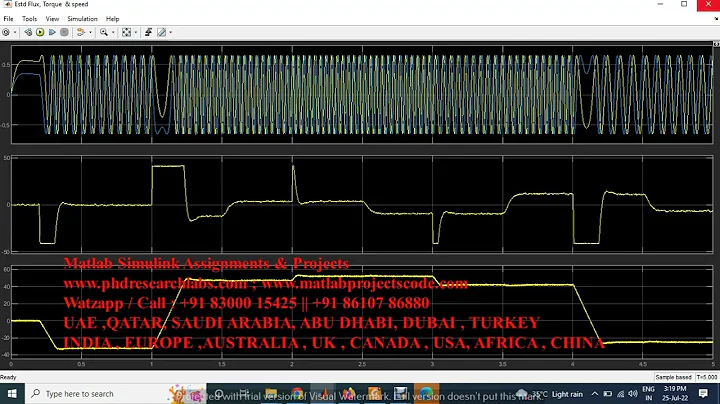Image resolution: width=720 pixels, height=404 pixels.
Task: Open the View menu
Action: [52, 19]
